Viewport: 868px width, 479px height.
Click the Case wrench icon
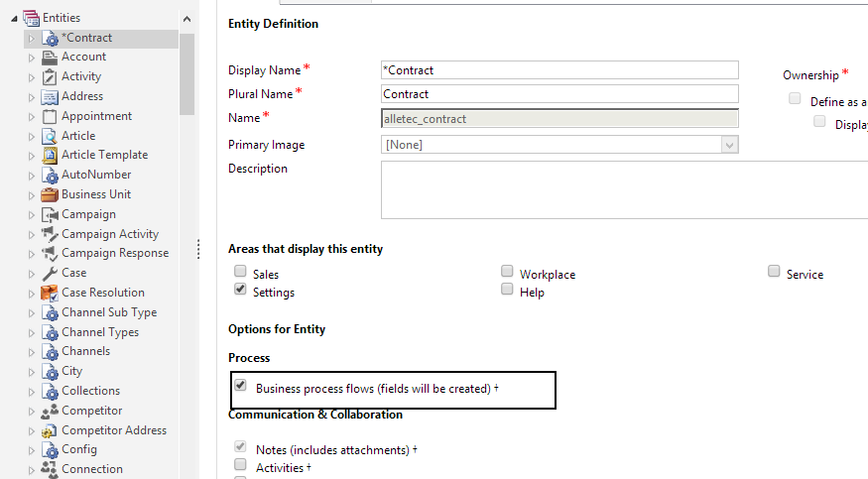coord(51,274)
